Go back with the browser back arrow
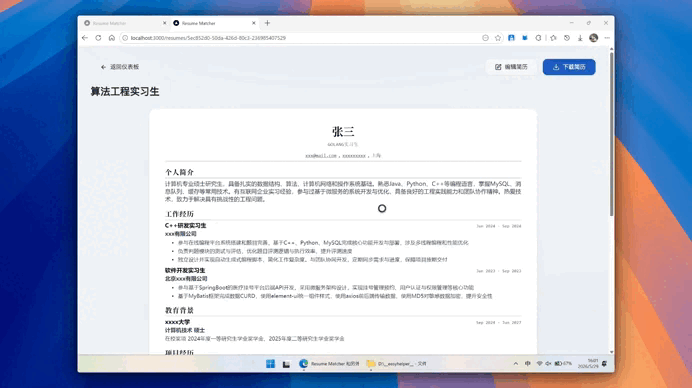 pyautogui.click(x=85, y=38)
